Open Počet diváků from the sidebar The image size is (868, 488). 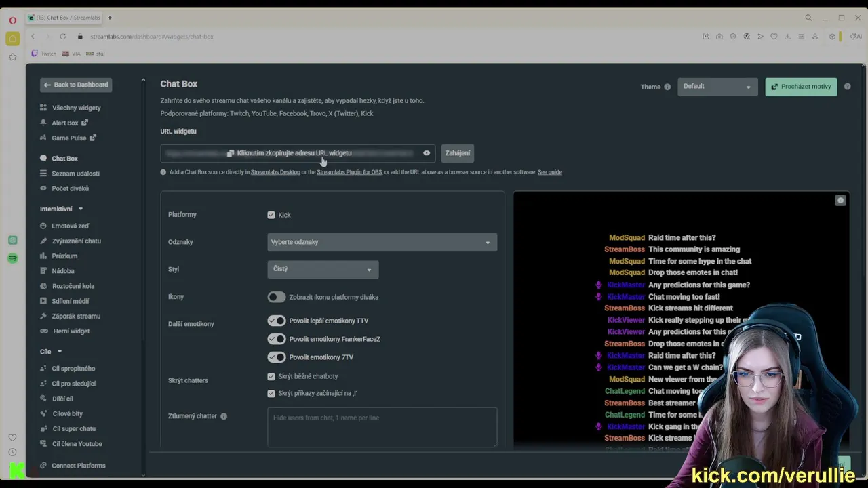70,188
